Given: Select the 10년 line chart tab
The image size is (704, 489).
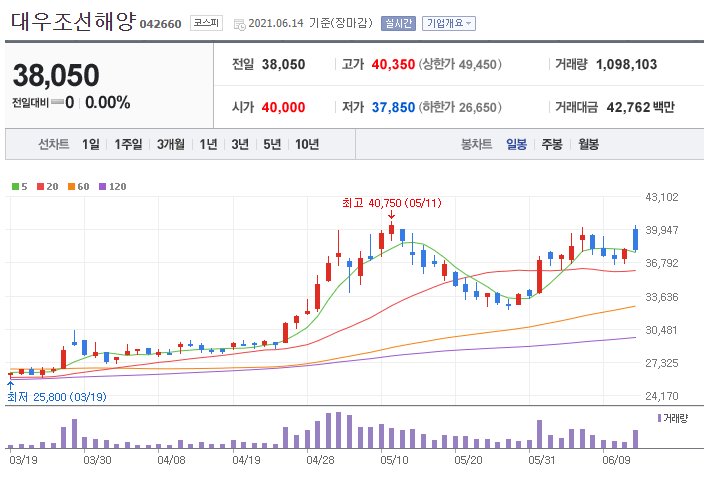Looking at the screenshot, I should tap(307, 144).
